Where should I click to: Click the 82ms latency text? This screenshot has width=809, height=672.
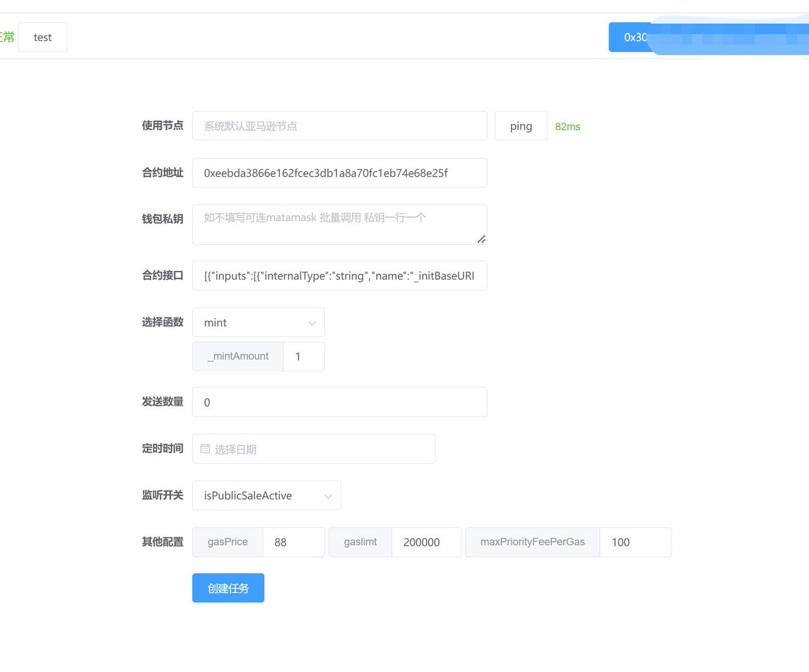click(568, 127)
